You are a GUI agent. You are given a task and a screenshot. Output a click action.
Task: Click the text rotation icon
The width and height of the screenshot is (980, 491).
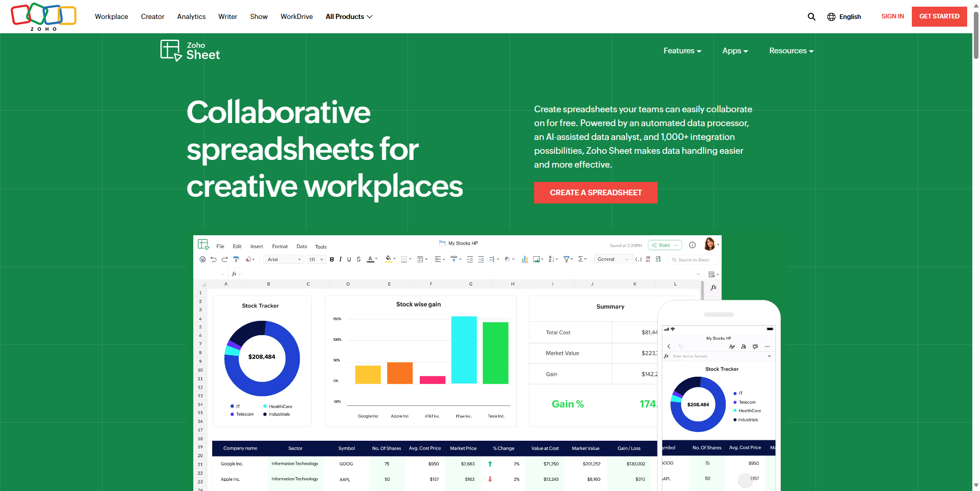tap(507, 259)
